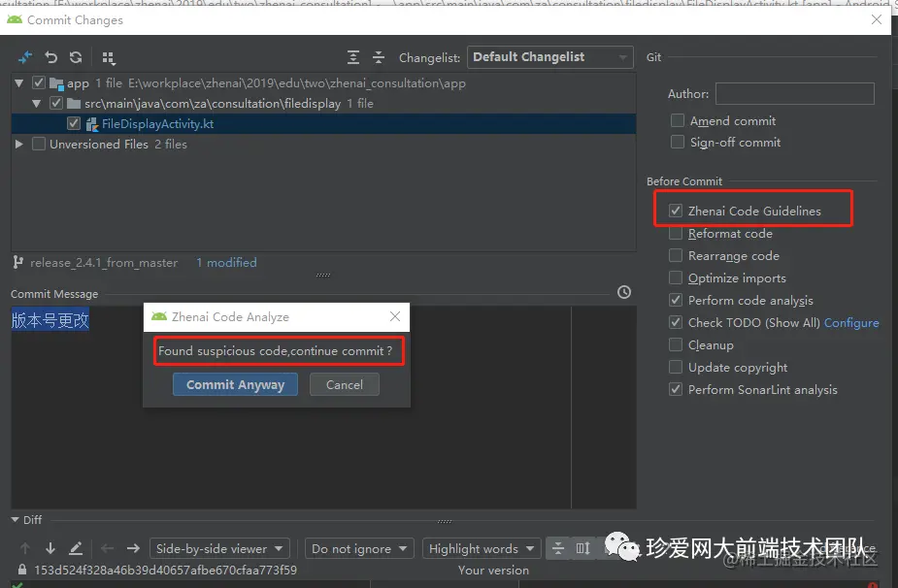The image size is (898, 588).
Task: Click collapse unchanged fragments icon
Action: (x=558, y=548)
